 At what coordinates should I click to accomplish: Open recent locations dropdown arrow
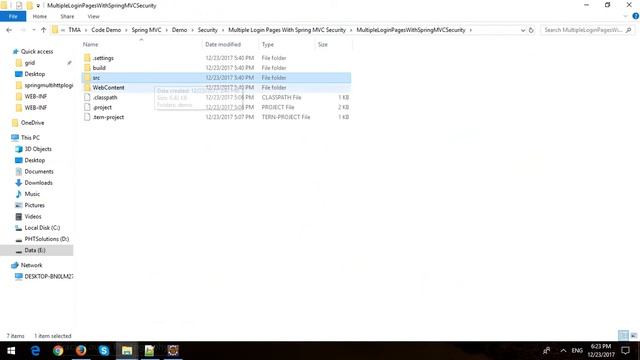[33, 30]
